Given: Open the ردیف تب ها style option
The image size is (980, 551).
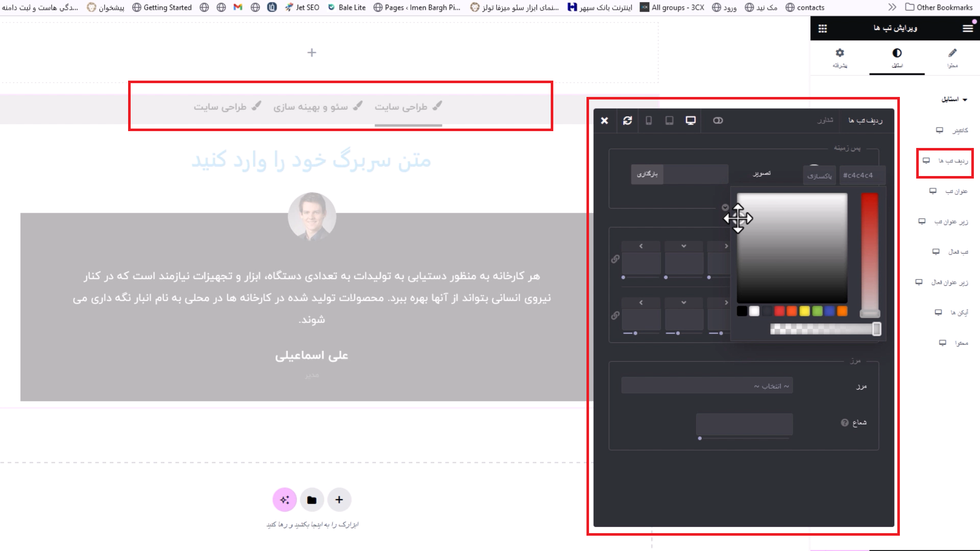Looking at the screenshot, I should pos(953,161).
